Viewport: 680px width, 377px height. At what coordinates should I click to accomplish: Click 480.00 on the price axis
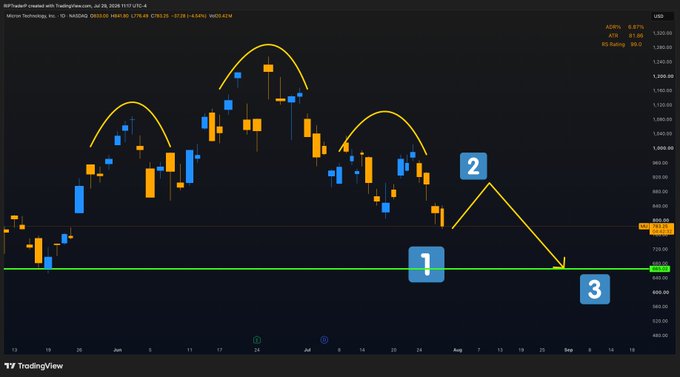click(660, 335)
